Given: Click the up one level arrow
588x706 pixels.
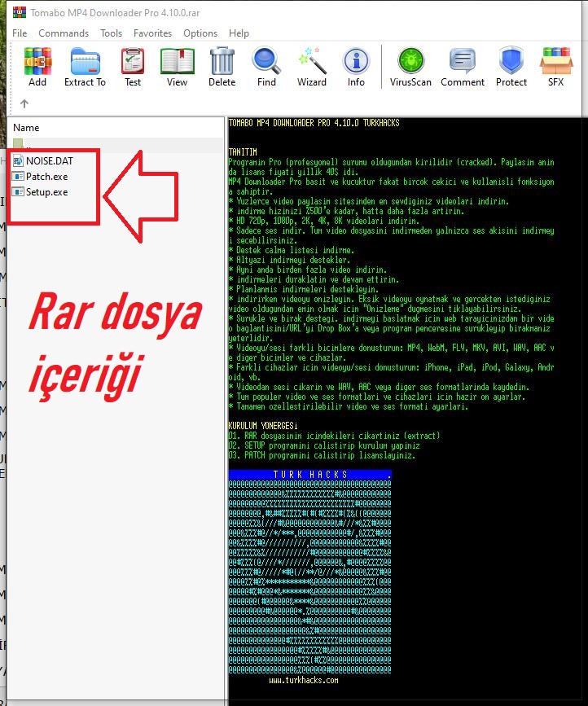Looking at the screenshot, I should pyautogui.click(x=24, y=103).
